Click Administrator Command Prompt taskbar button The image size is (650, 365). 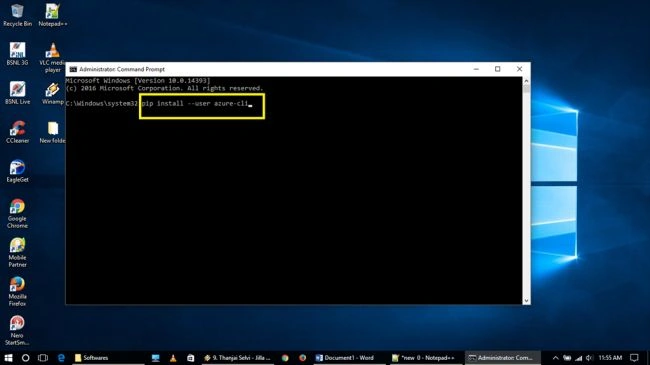pos(502,358)
